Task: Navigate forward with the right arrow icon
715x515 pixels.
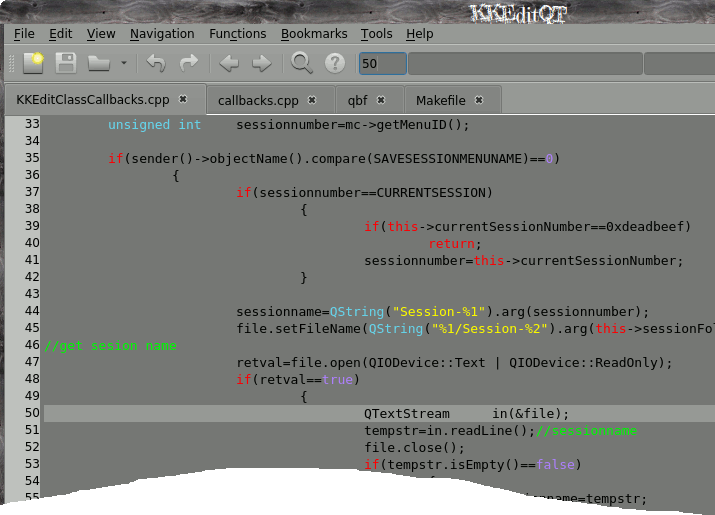Action: [261, 63]
